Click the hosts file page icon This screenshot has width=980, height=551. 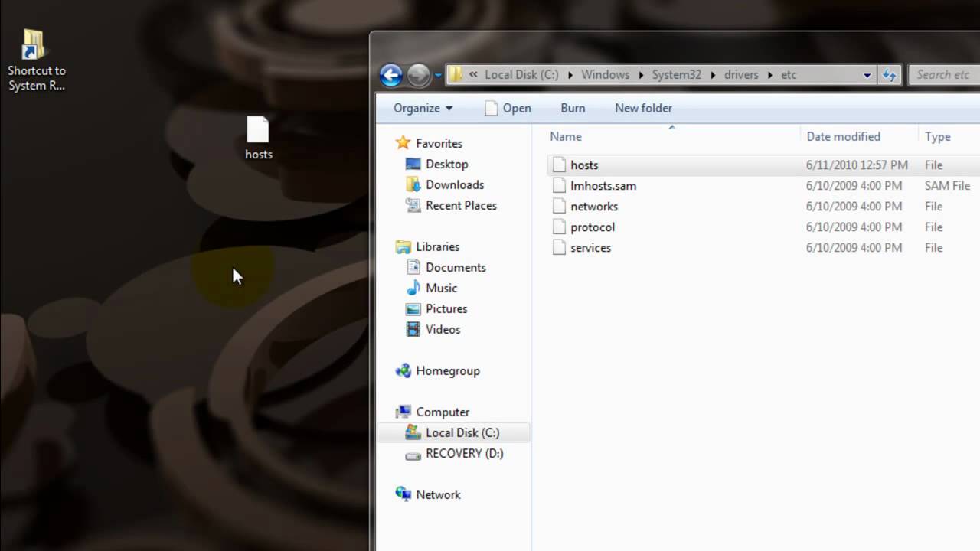point(558,165)
